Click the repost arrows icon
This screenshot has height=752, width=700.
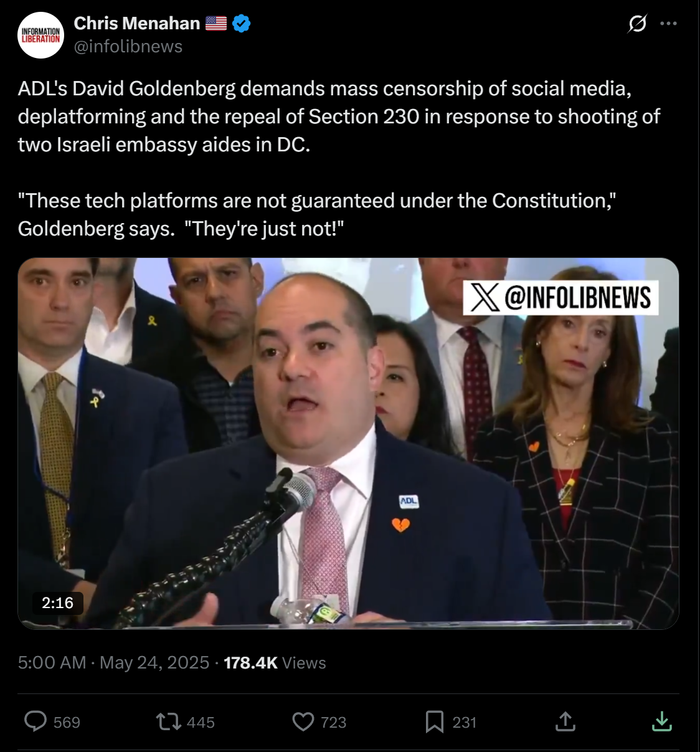coord(168,722)
